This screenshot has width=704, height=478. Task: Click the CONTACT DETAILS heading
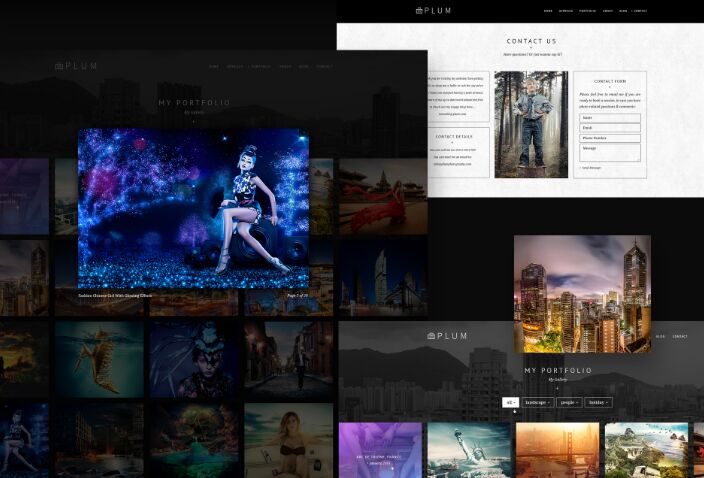tap(454, 136)
